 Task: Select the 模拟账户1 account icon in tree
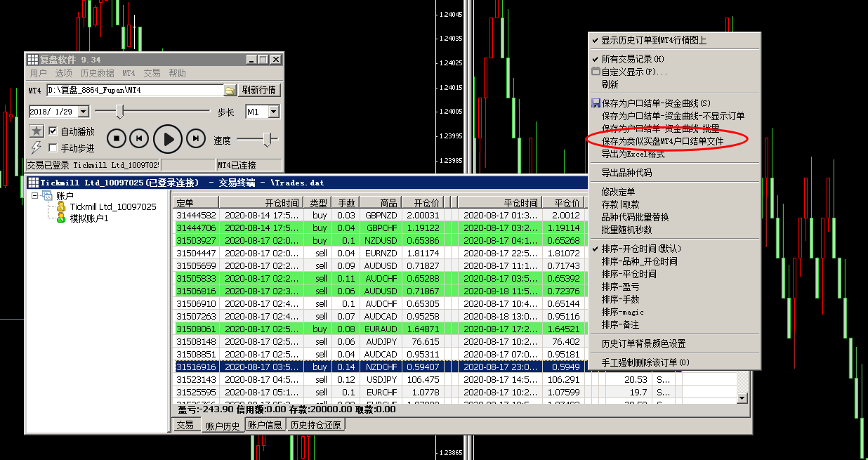click(62, 218)
